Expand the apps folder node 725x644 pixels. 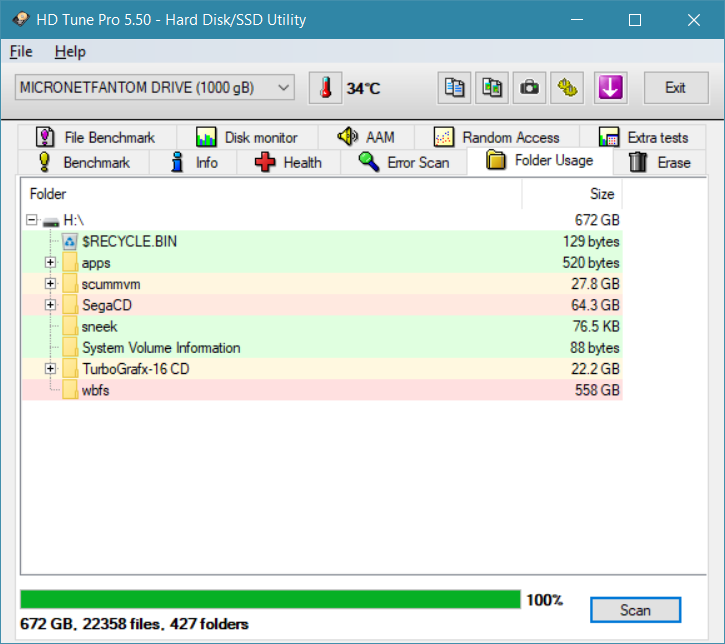pos(50,263)
